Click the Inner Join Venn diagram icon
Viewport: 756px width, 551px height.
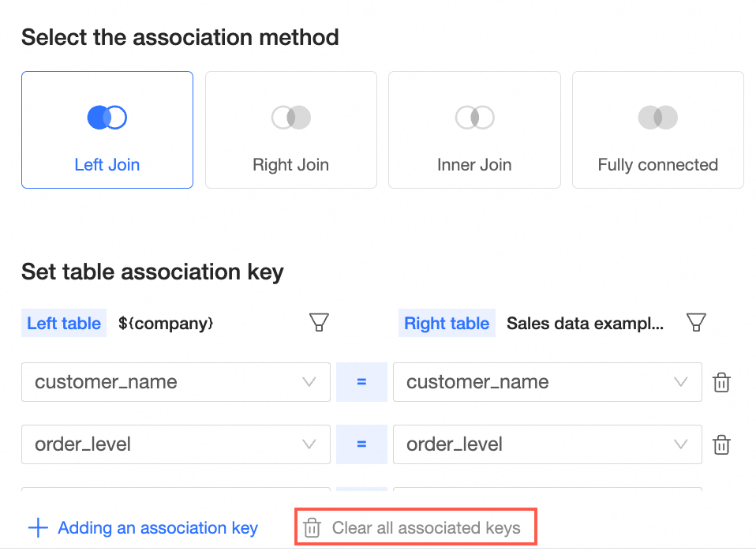(x=474, y=118)
